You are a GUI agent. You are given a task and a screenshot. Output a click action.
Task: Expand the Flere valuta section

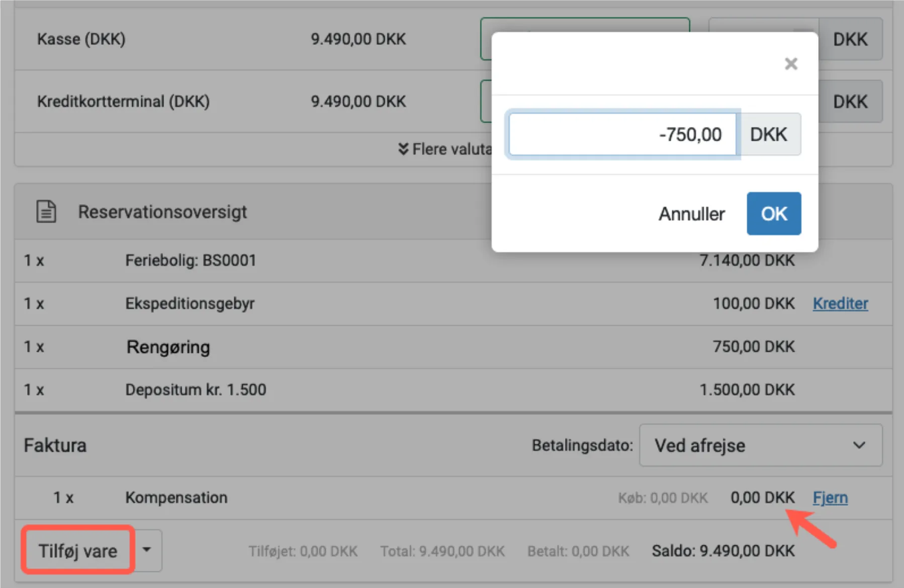pos(444,149)
